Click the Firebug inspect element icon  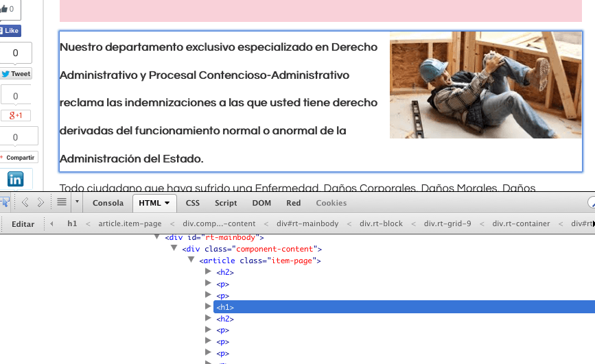pos(5,202)
